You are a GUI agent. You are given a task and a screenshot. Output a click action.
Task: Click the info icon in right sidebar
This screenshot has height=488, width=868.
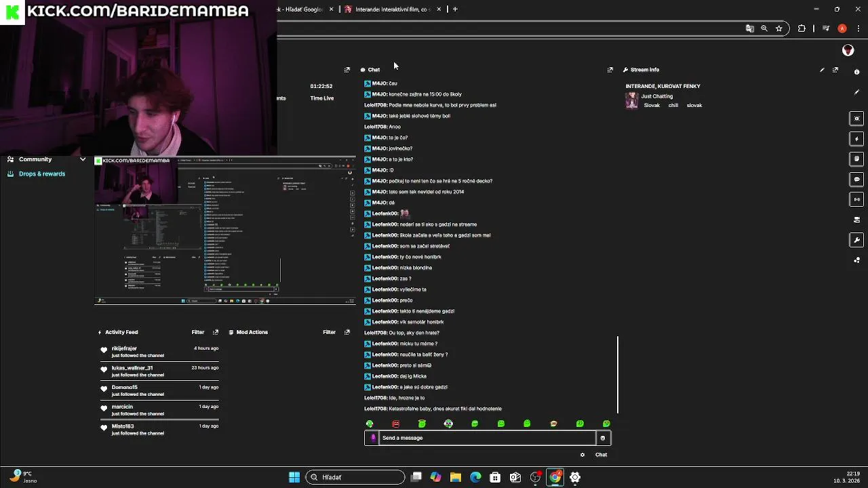pyautogui.click(x=857, y=72)
